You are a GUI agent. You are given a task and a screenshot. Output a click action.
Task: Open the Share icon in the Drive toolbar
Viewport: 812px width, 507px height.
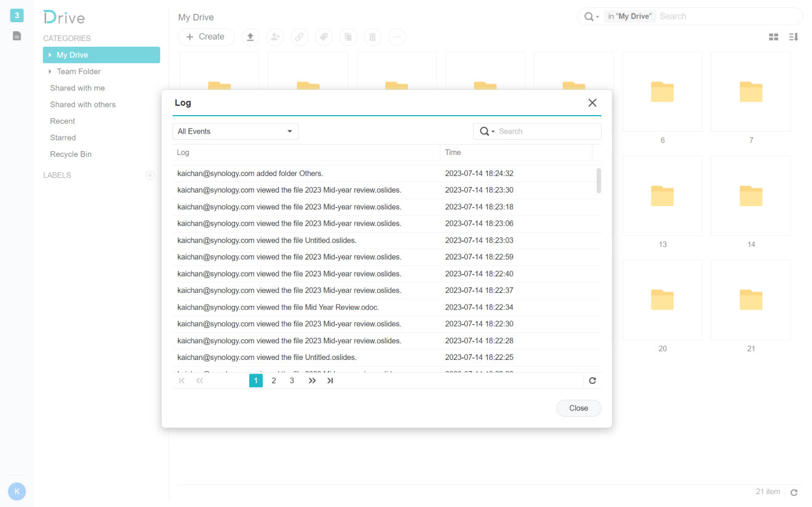pyautogui.click(x=275, y=37)
